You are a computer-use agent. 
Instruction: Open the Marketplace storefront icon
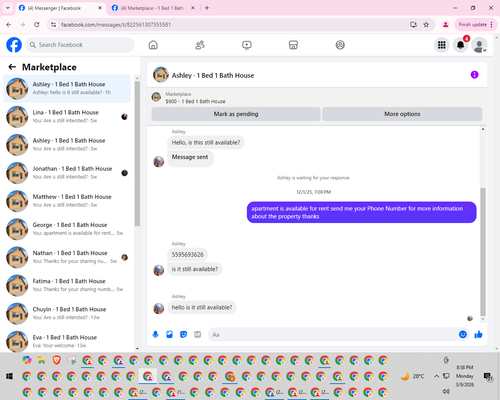(x=293, y=45)
